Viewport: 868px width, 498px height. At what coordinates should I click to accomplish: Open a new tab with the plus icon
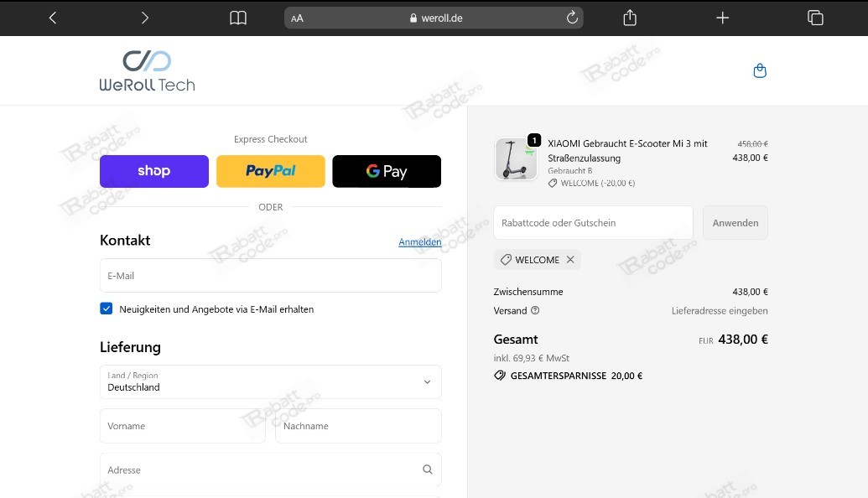point(722,18)
